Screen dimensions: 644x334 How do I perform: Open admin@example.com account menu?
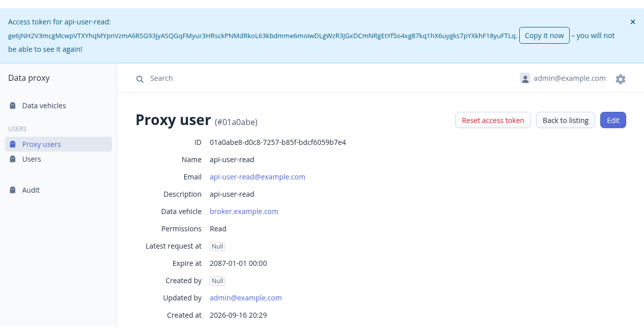click(x=563, y=78)
